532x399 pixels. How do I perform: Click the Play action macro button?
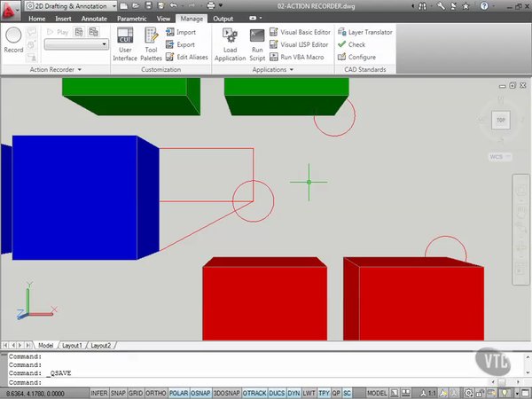58,32
